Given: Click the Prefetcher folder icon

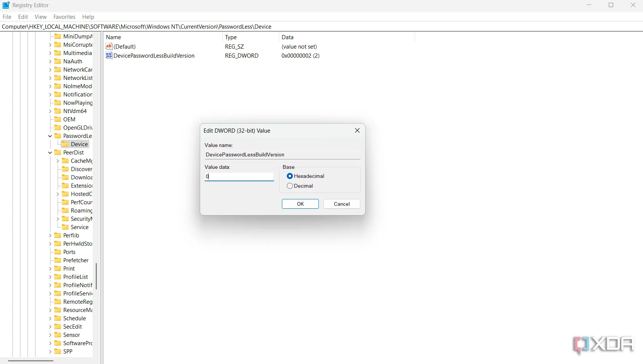Looking at the screenshot, I should point(58,260).
